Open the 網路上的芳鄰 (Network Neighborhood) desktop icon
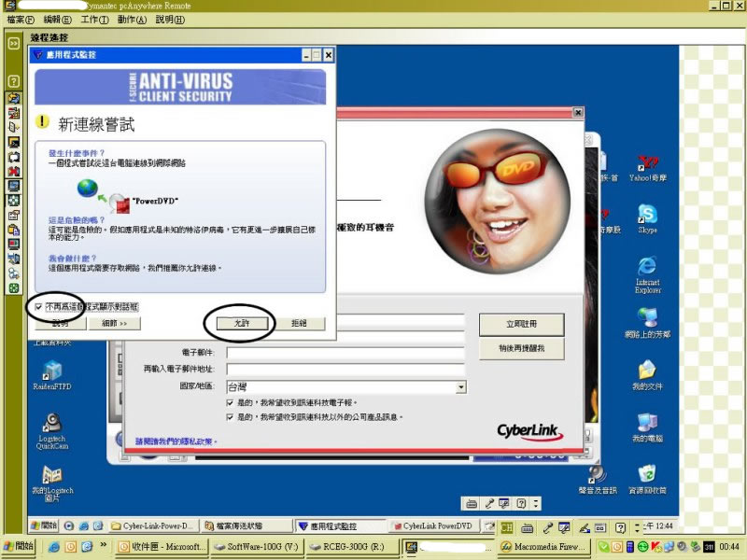Viewport: 747px width, 560px height. [x=647, y=323]
